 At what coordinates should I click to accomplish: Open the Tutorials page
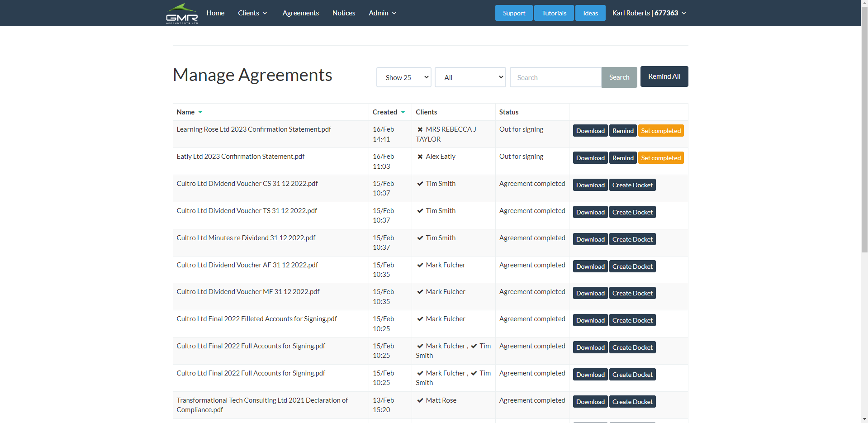554,13
